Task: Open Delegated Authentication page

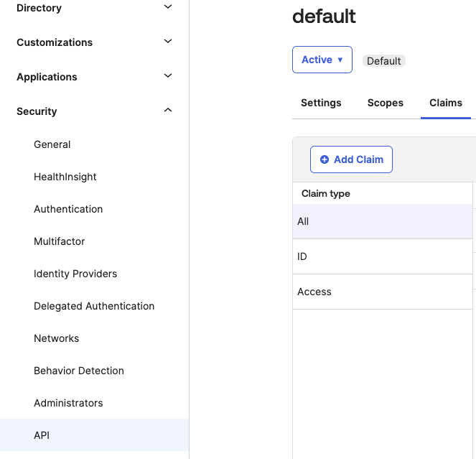Action: (94, 306)
